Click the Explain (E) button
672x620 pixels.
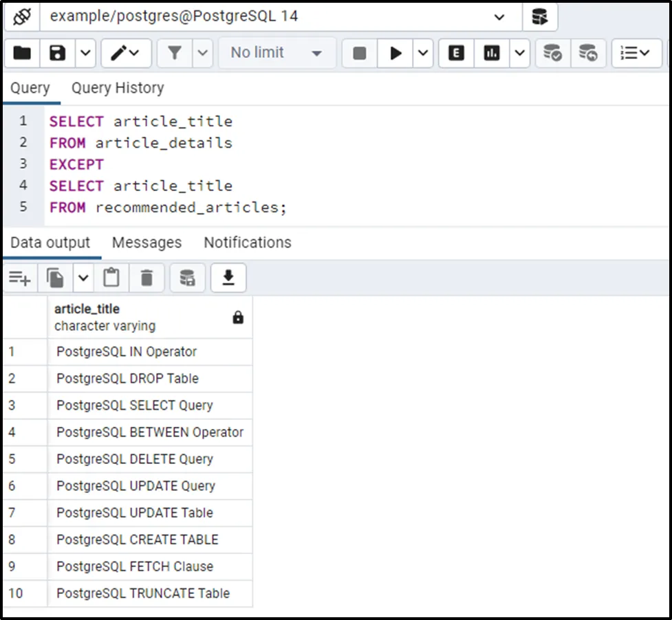pos(456,53)
